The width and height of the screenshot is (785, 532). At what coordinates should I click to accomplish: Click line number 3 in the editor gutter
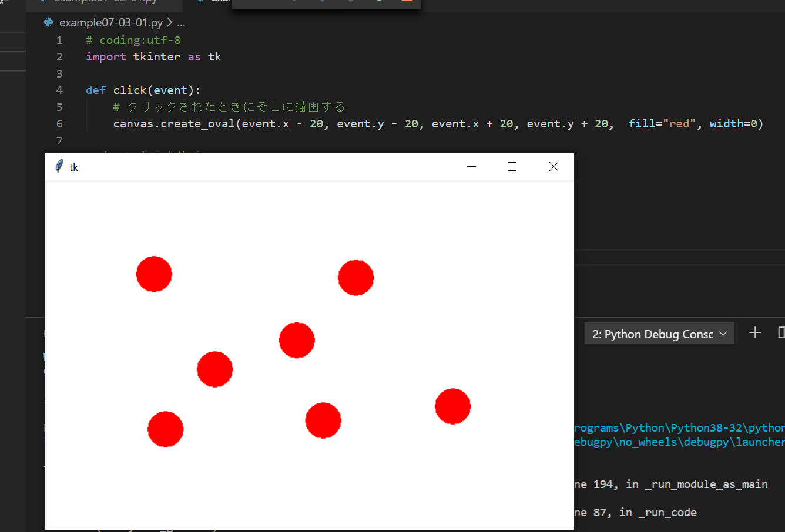[59, 74]
